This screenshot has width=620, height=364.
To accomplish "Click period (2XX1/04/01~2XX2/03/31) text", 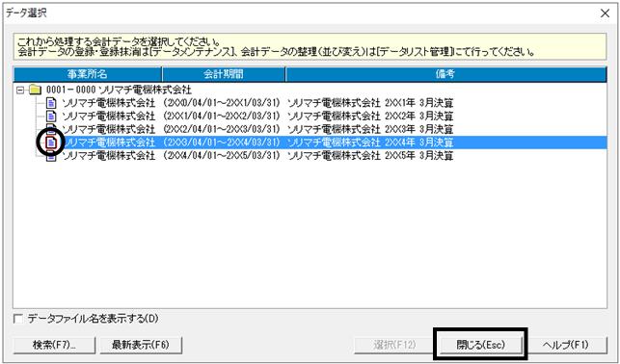I will [222, 117].
